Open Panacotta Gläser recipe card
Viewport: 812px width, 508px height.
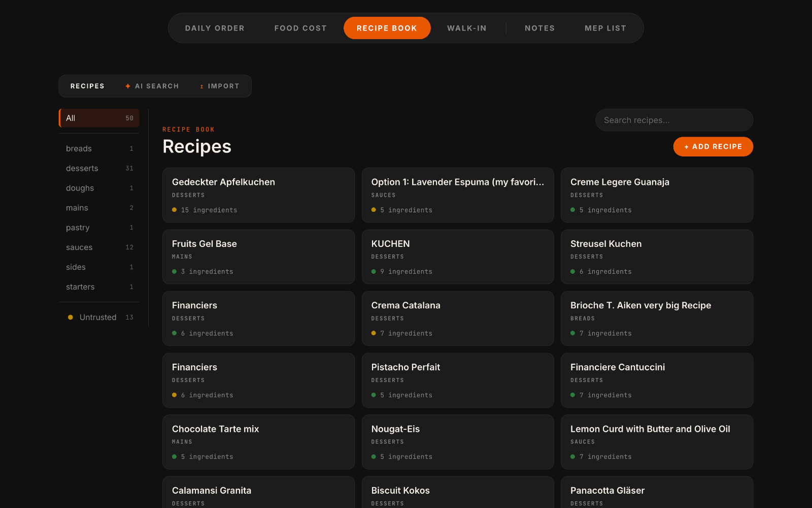click(657, 493)
